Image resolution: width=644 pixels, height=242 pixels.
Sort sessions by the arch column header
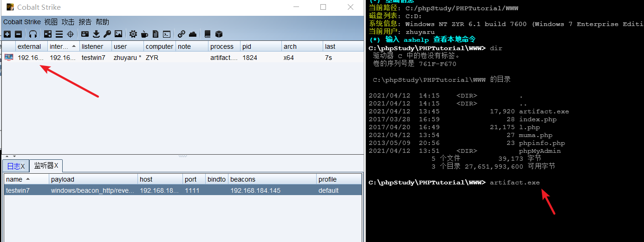pos(302,46)
